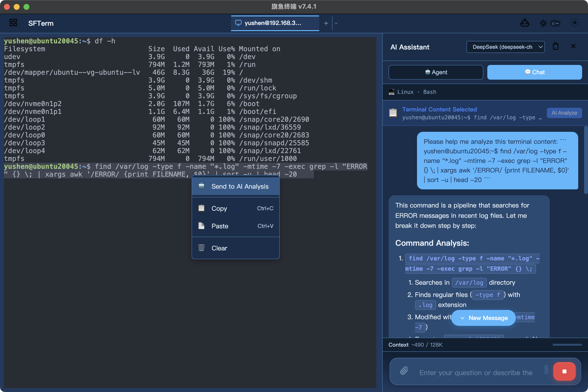The width and height of the screenshot is (588, 392).
Task: Add a new terminal tab
Action: 326,23
